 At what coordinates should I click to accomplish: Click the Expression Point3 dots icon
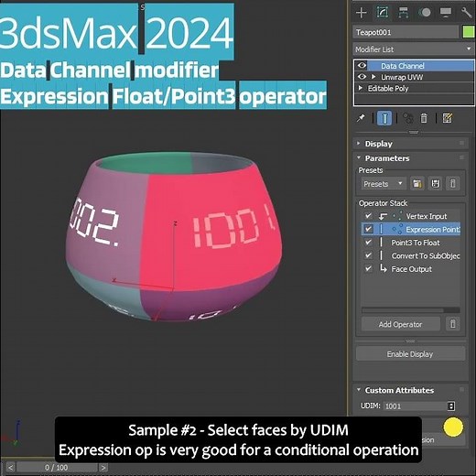coord(397,229)
